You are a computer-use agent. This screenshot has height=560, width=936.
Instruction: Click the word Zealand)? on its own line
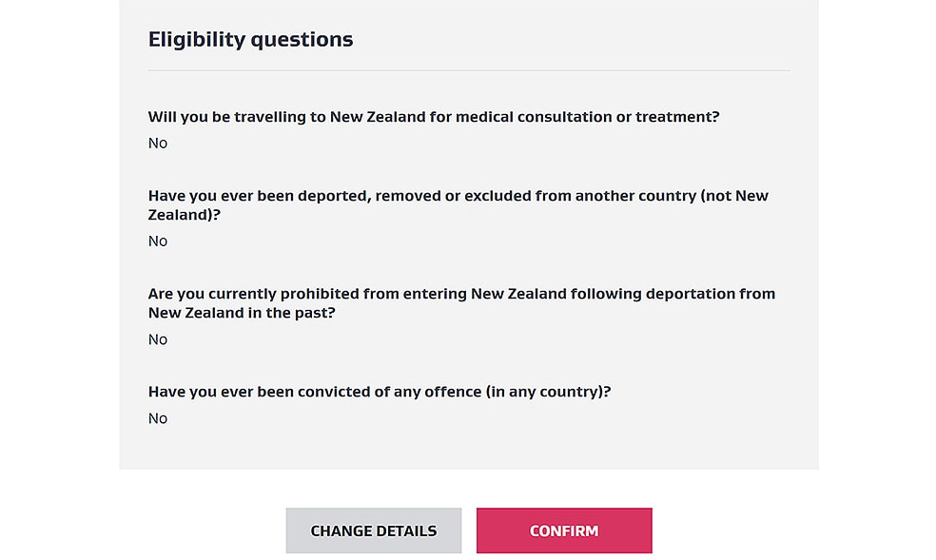(185, 215)
